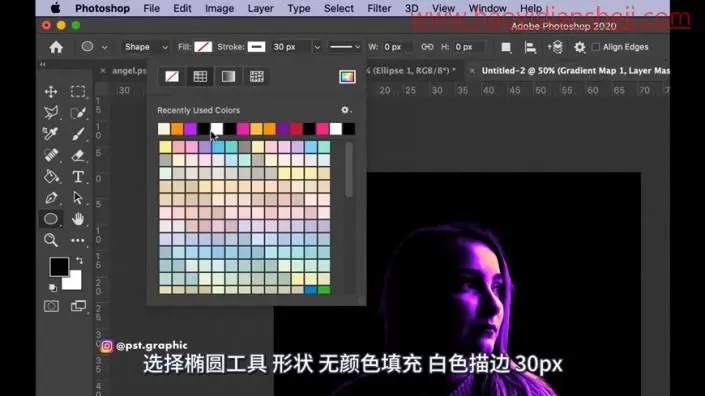Click the foreground color black swatch
The width and height of the screenshot is (705, 396).
point(59,267)
